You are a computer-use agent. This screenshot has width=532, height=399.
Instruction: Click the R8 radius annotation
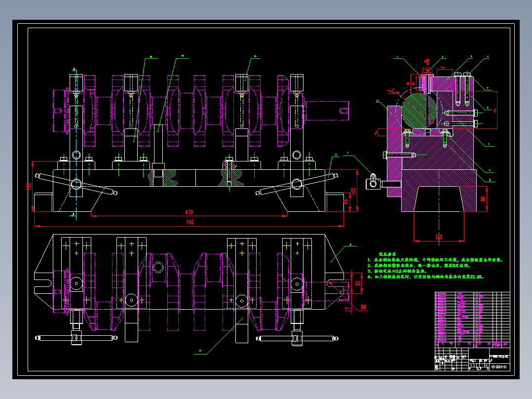pos(363,307)
